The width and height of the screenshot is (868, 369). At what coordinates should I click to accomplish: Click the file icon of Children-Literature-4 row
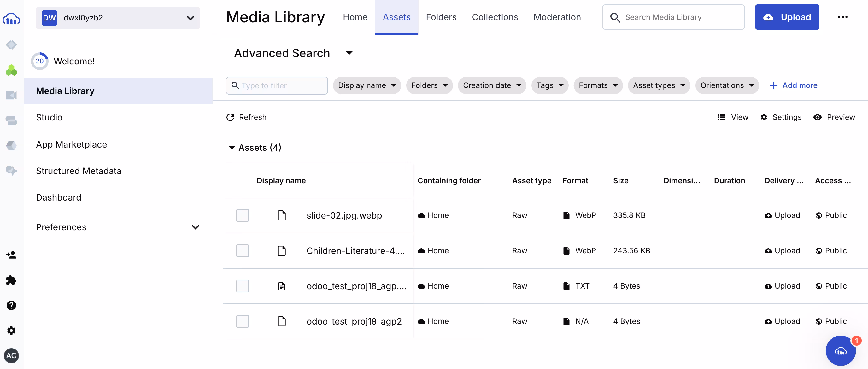click(x=281, y=251)
